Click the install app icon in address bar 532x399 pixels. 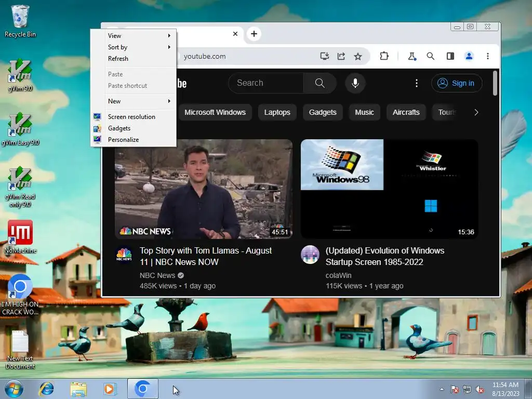coord(325,56)
